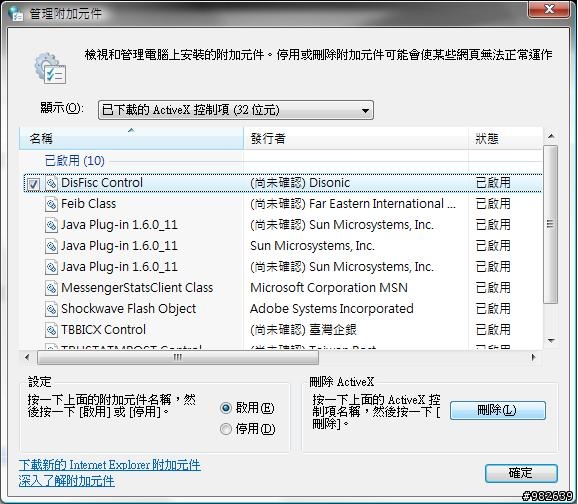Click 已啟用 status of Feib Class row
578x504 pixels.
pyautogui.click(x=493, y=204)
